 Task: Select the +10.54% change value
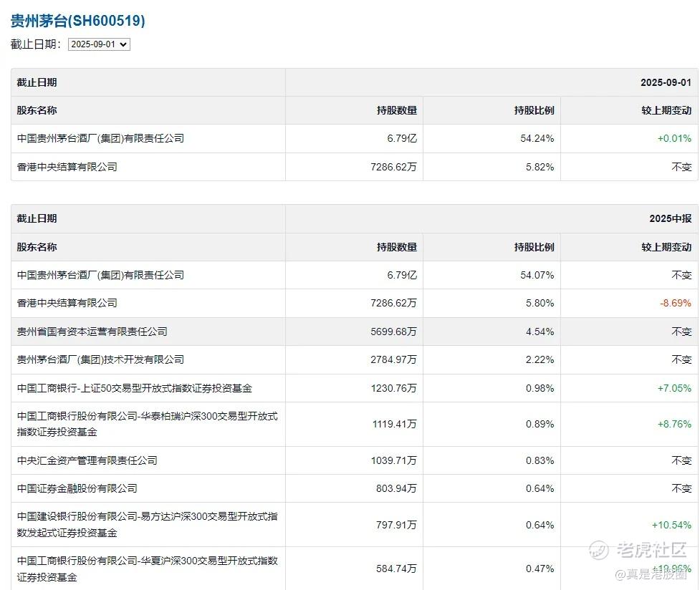tap(671, 525)
